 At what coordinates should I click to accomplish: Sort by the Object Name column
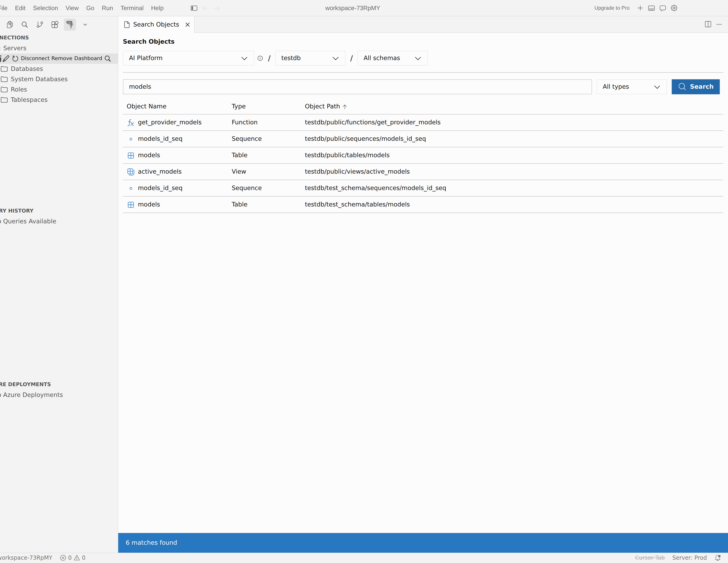(146, 106)
